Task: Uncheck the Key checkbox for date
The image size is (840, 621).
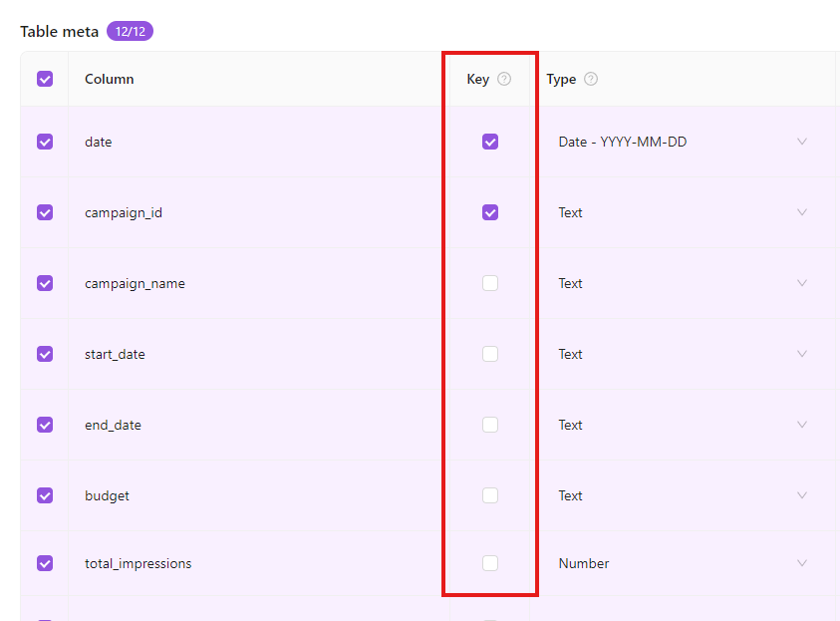Action: pos(489,142)
